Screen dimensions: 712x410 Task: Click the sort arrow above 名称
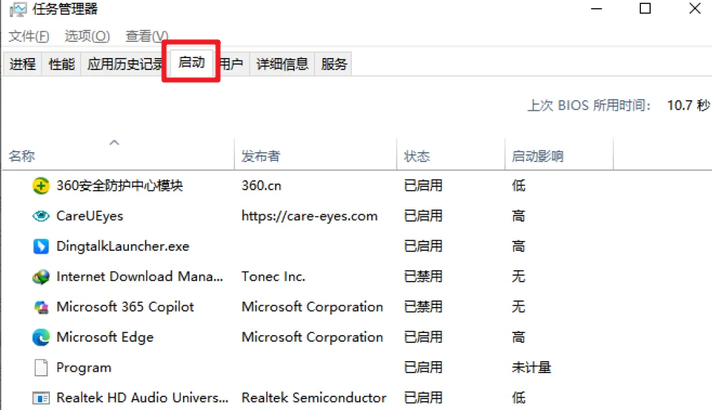coord(114,143)
